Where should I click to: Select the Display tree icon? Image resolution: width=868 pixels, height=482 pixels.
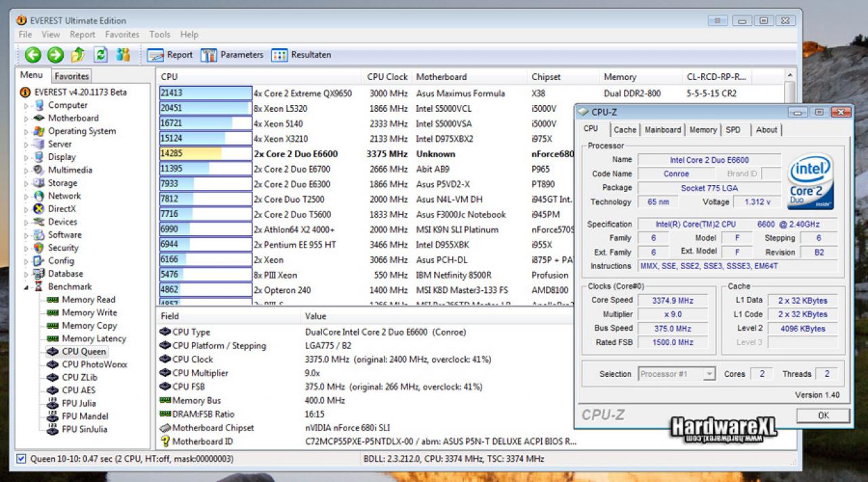[x=39, y=157]
